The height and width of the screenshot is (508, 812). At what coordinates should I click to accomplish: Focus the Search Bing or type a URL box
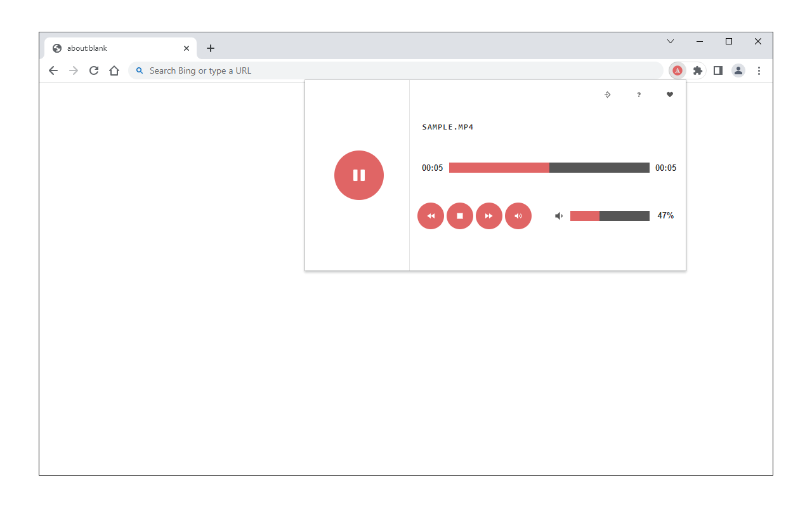point(396,70)
